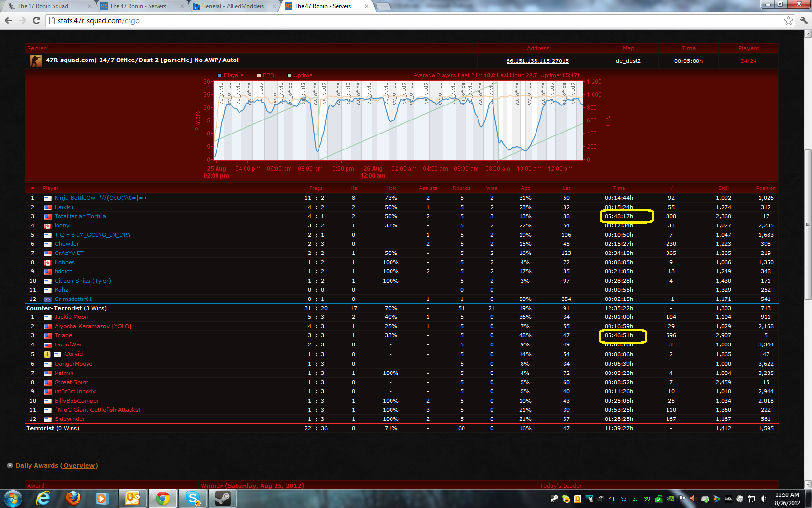Collapse the Daily Awards section
The height and width of the screenshot is (508, 812).
[x=10, y=466]
